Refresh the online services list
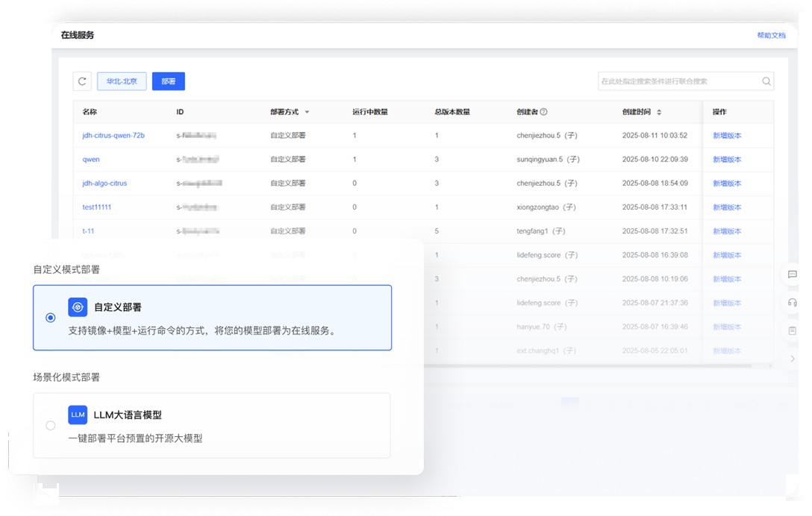 [x=82, y=81]
